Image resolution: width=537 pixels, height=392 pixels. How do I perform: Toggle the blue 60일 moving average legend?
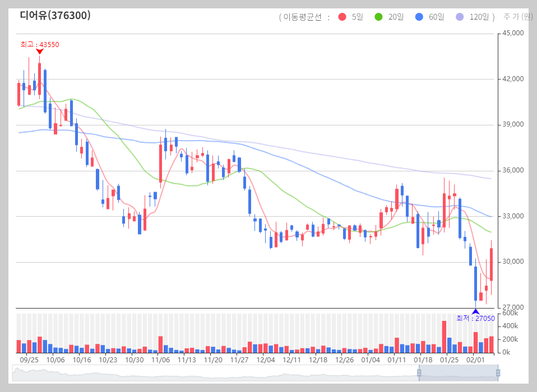click(429, 17)
